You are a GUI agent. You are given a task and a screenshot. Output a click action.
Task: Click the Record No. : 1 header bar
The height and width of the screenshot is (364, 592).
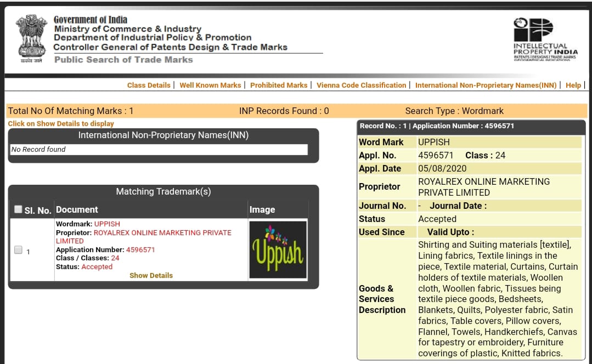point(471,127)
